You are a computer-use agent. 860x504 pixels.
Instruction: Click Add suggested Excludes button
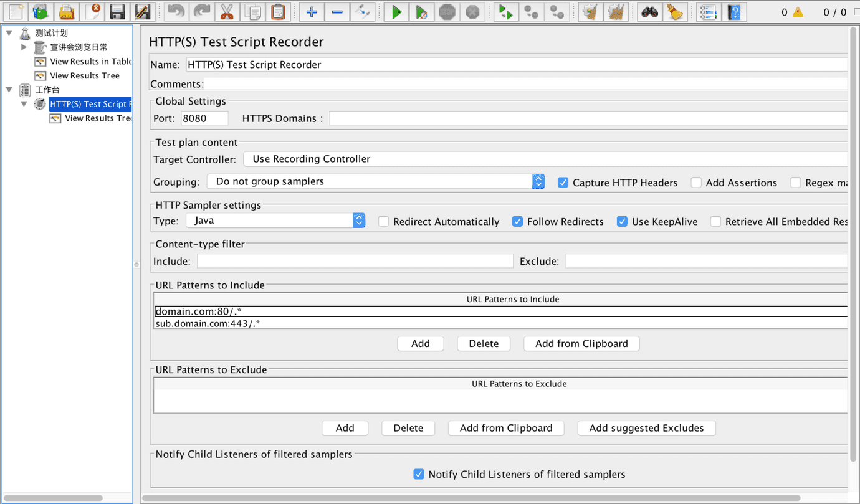pos(646,428)
